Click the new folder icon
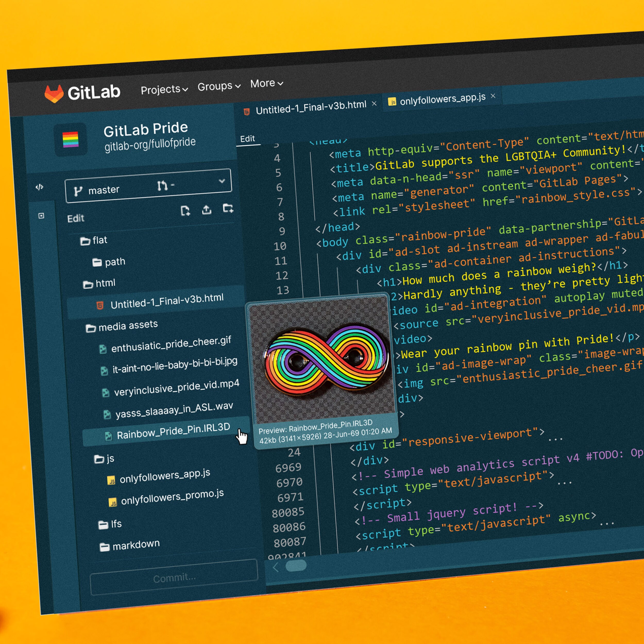The image size is (644, 644). click(228, 208)
